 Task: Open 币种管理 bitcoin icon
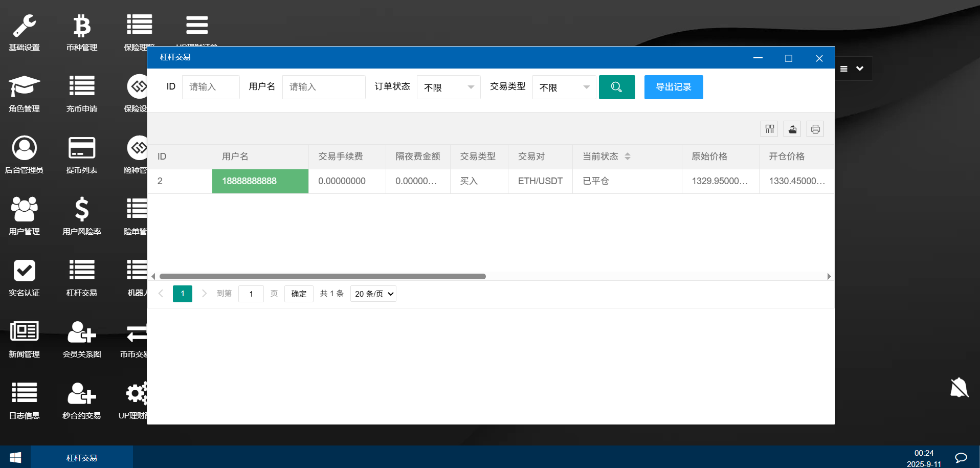pos(81,27)
